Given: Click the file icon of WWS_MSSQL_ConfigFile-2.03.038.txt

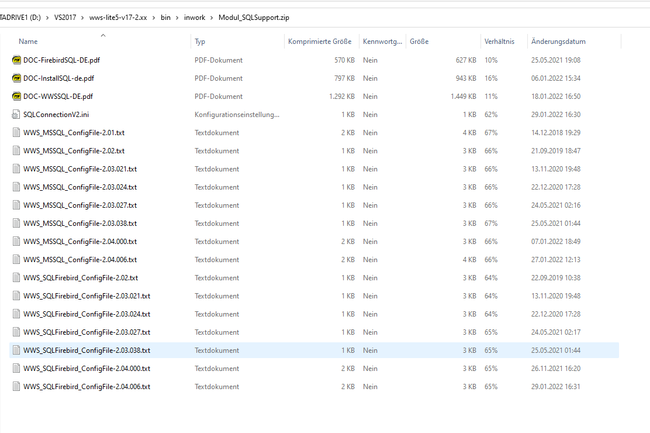Looking at the screenshot, I should (x=16, y=223).
